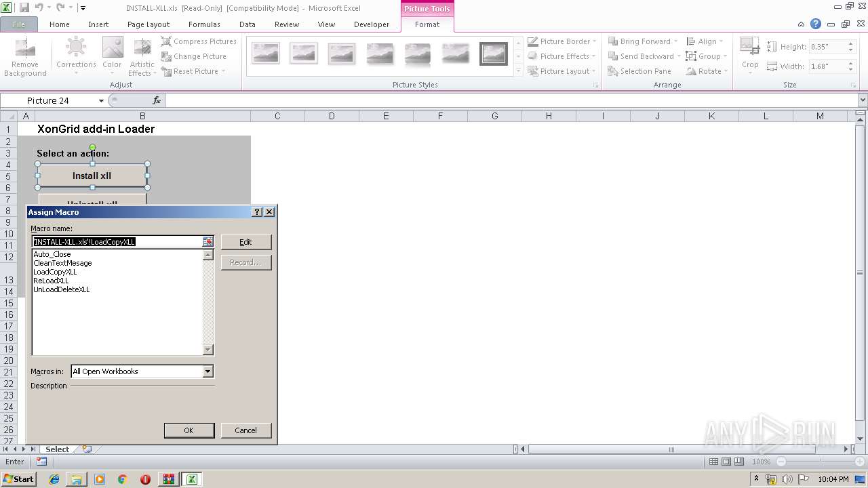Switch to the Insert tab
The height and width of the screenshot is (488, 868).
[98, 24]
